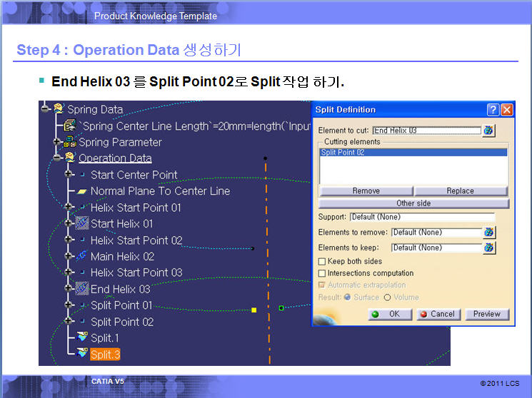Click the Split.3 feature icon in tree
Image resolution: width=532 pixels, height=398 pixels.
81,354
